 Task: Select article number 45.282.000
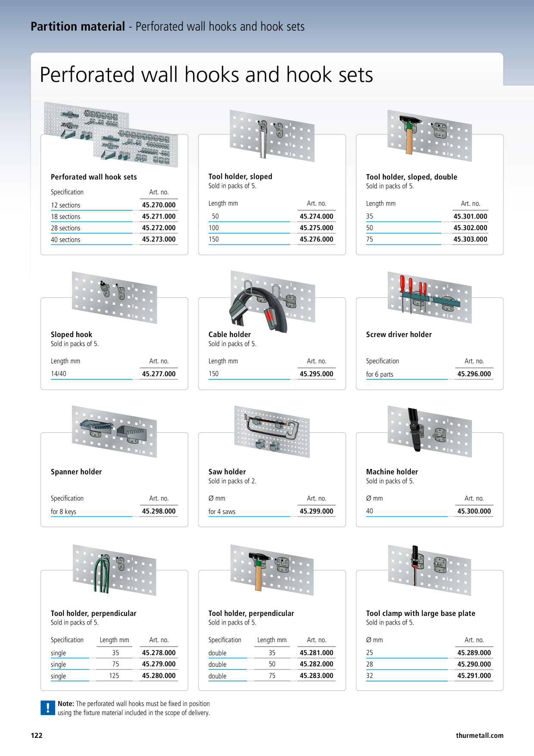tap(317, 664)
